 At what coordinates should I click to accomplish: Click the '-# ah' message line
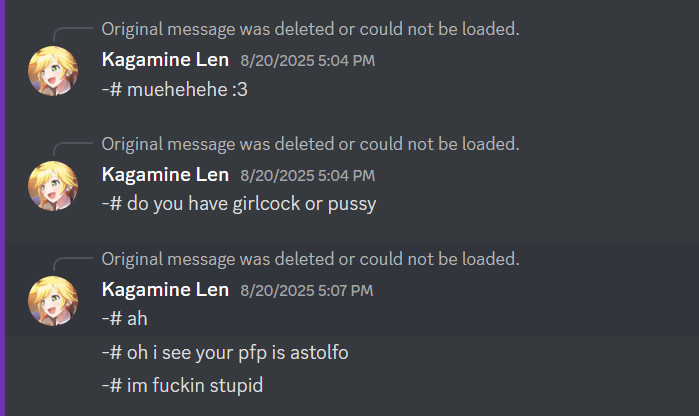124,319
